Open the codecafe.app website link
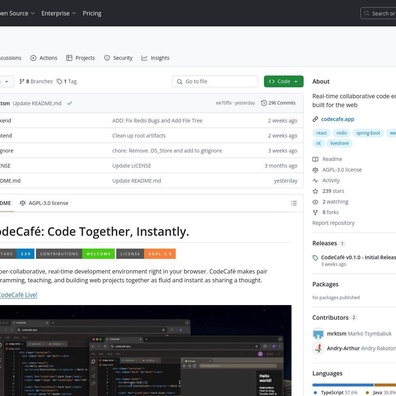 point(337,119)
